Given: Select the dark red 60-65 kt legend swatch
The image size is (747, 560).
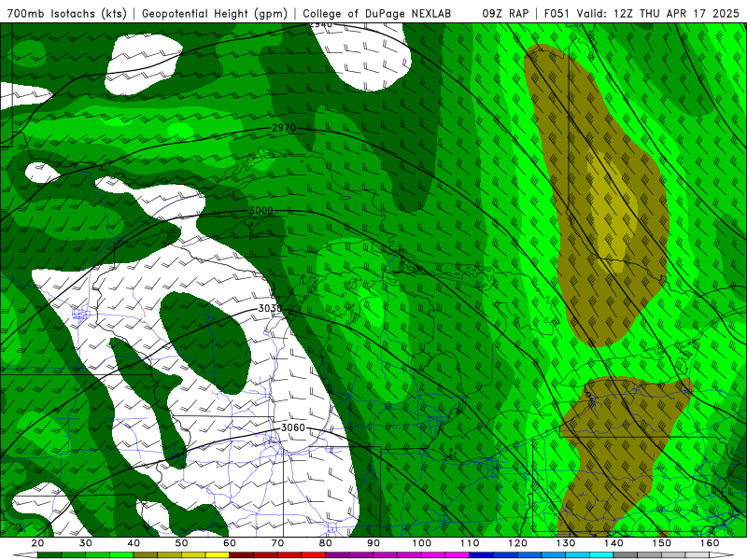Looking at the screenshot, I should click(242, 555).
